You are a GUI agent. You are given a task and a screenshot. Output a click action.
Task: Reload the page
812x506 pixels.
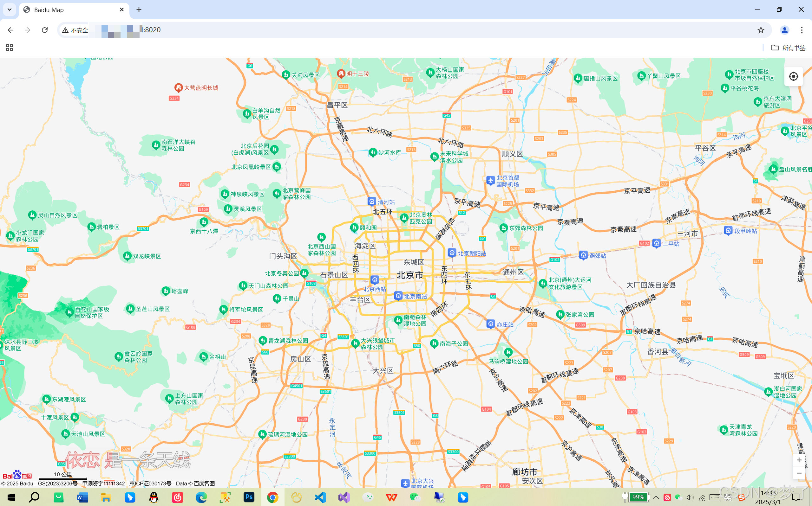tap(44, 30)
